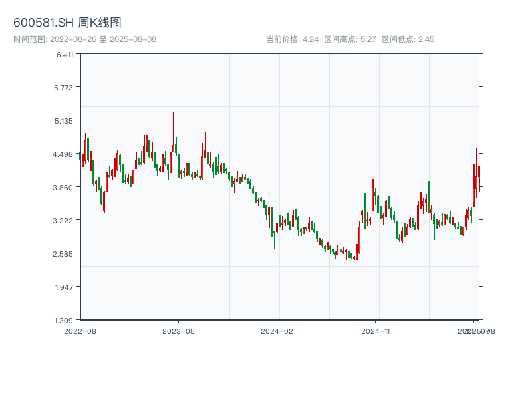Screen dimensions: 532x399
Task: Click the 当前价格 4.24 label
Action: point(293,39)
